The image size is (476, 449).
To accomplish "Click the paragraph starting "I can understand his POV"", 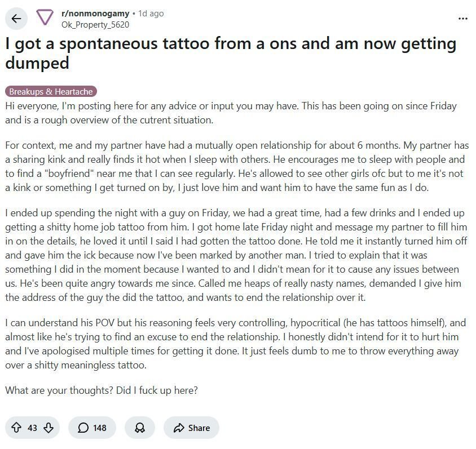I will pyautogui.click(x=235, y=344).
